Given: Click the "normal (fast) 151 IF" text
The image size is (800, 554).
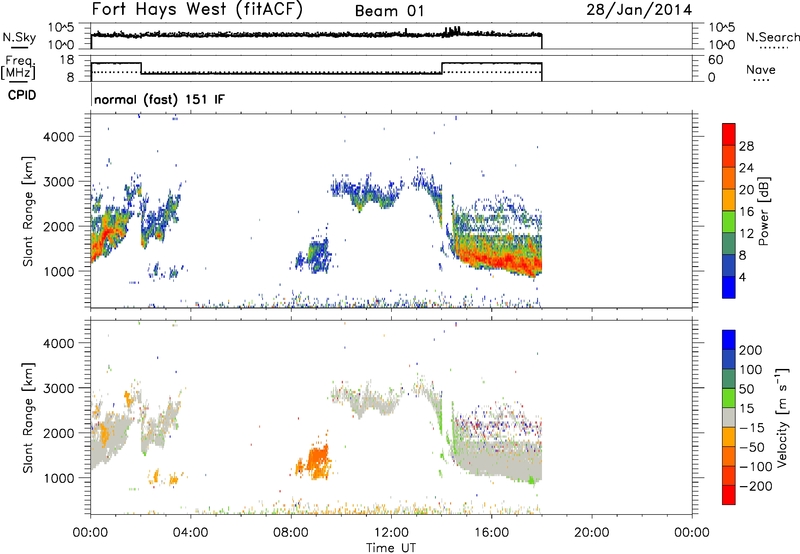Looking at the screenshot, I should (159, 99).
